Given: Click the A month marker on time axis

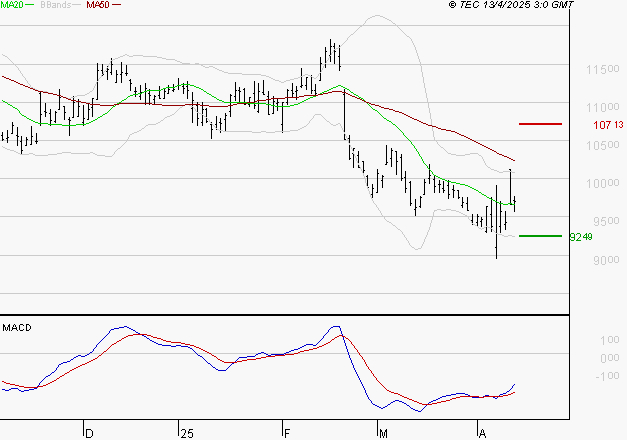Looking at the screenshot, I should coord(482,434).
